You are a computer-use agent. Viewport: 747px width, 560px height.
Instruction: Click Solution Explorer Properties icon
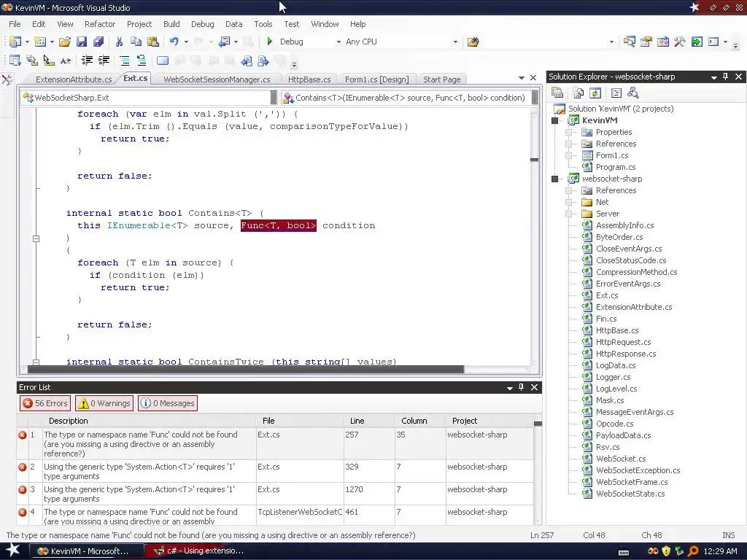click(557, 93)
